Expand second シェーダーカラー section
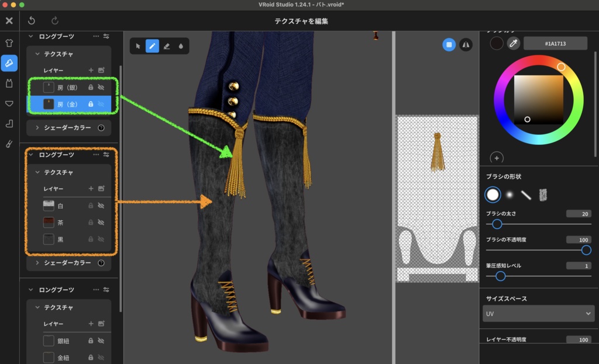 [37, 262]
